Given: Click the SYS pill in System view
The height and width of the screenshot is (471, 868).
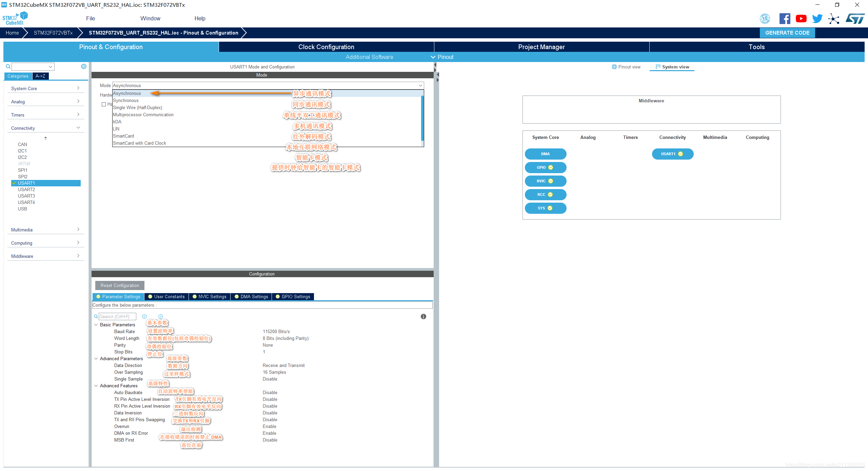Looking at the screenshot, I should pos(545,208).
